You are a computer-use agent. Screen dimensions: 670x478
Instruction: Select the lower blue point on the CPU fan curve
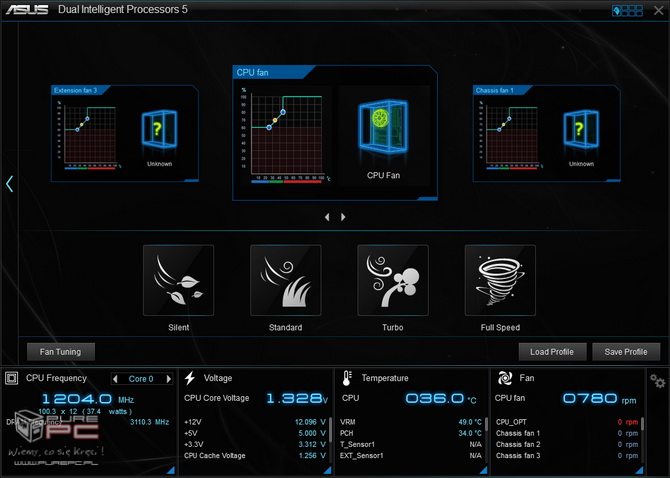tap(269, 127)
